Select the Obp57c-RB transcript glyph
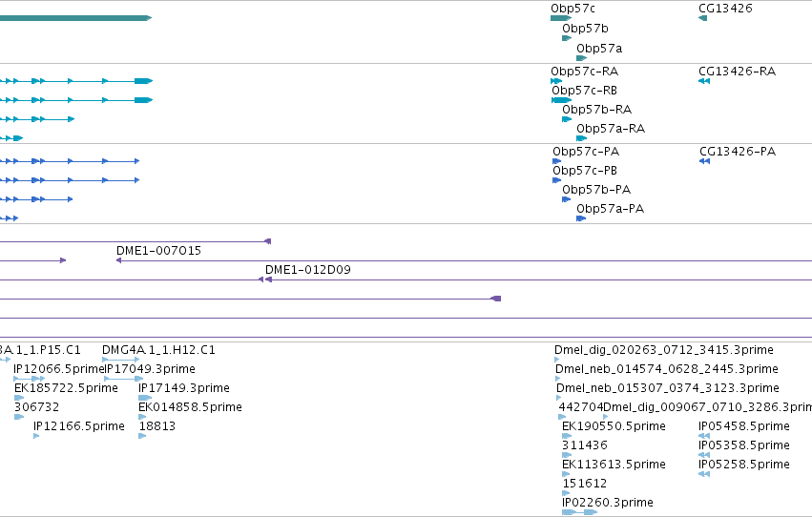 pyautogui.click(x=561, y=100)
